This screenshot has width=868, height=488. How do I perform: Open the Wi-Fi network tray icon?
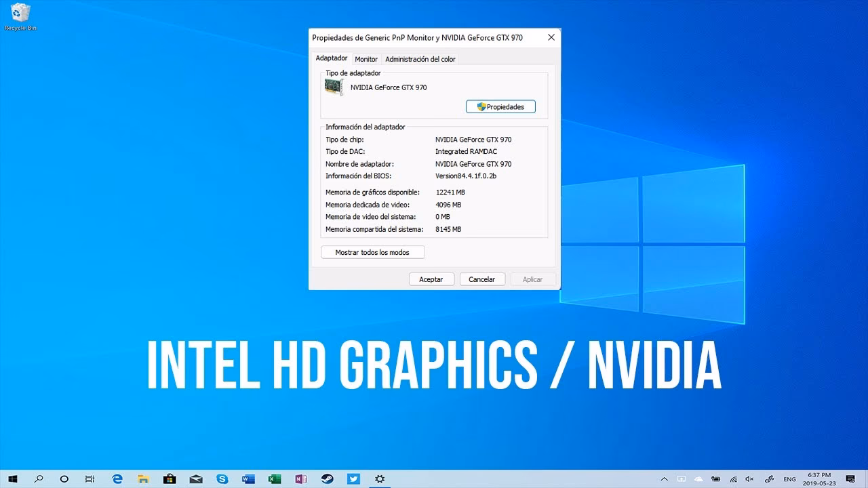coord(734,479)
